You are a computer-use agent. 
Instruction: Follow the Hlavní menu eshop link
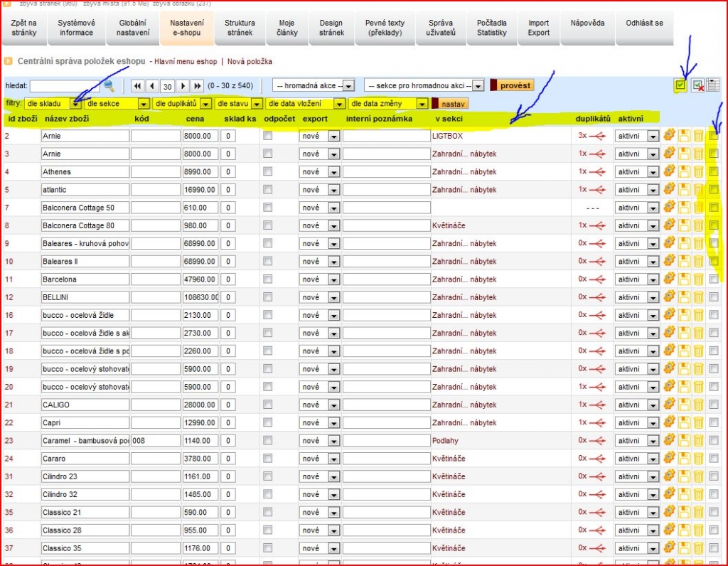click(186, 61)
